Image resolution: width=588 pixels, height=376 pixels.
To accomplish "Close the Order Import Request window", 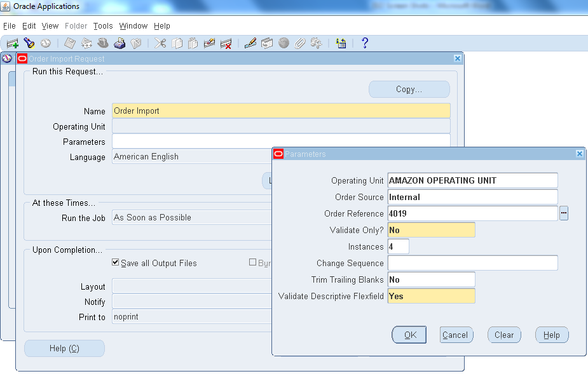I will click(457, 58).
